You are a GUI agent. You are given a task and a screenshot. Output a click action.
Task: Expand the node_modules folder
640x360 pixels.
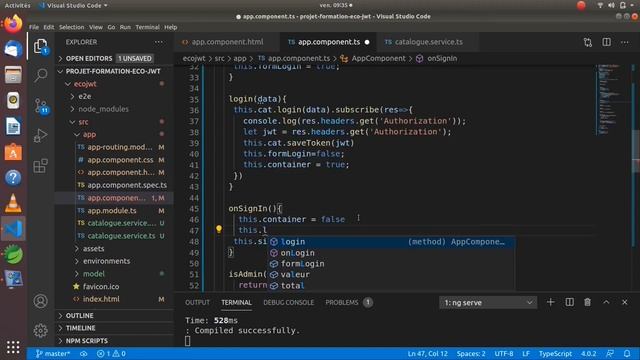(x=103, y=109)
